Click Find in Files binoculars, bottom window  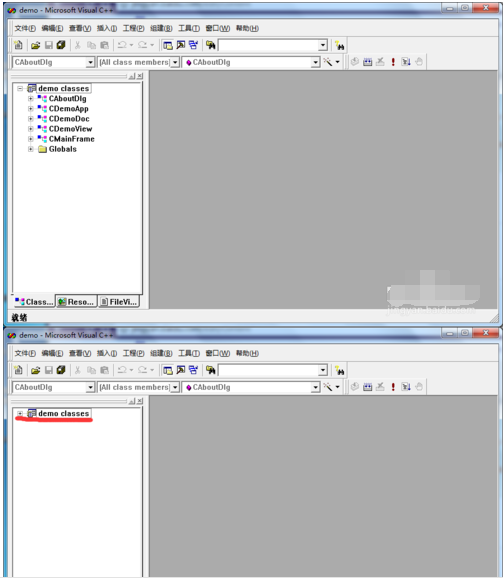tap(210, 370)
